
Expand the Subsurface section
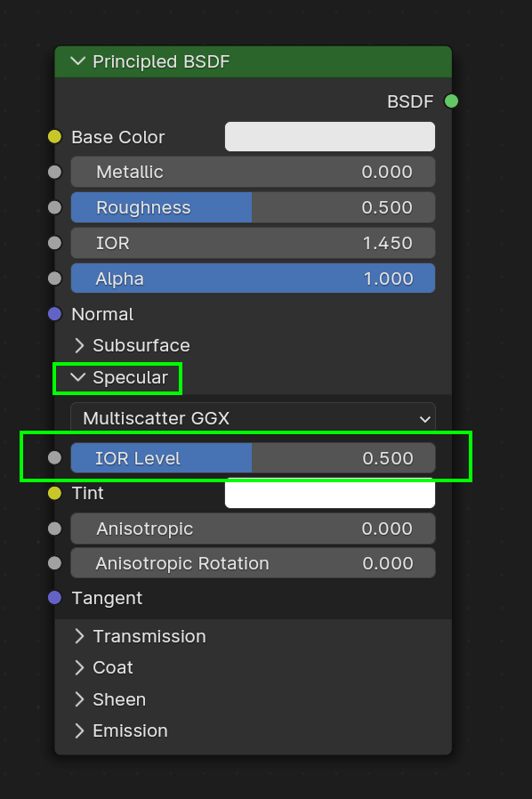79,345
